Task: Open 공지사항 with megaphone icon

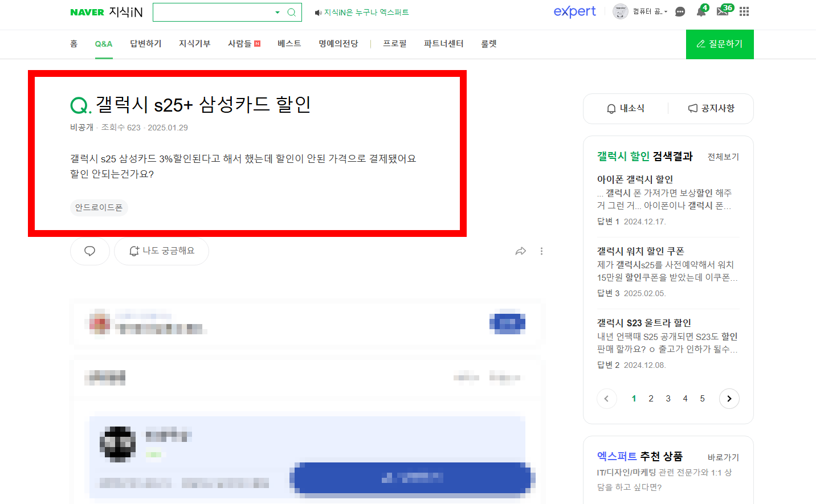Action: click(711, 108)
